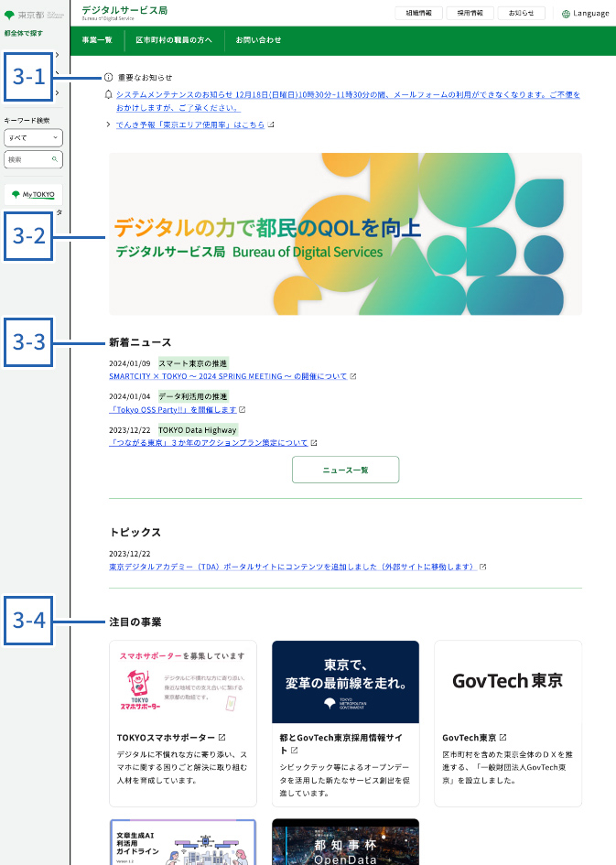Open the Tokyo OSS Party!! news link
This screenshot has width=616, height=865.
tap(173, 410)
